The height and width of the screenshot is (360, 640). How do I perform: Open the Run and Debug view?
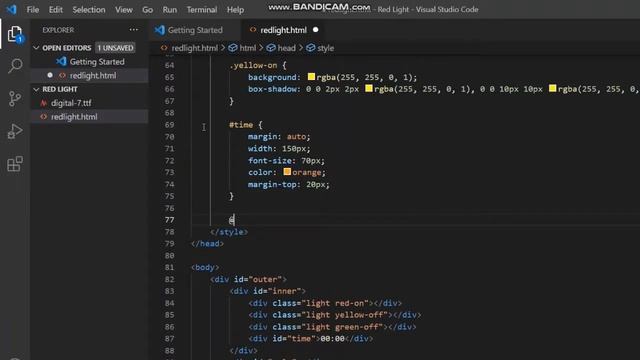pos(15,131)
